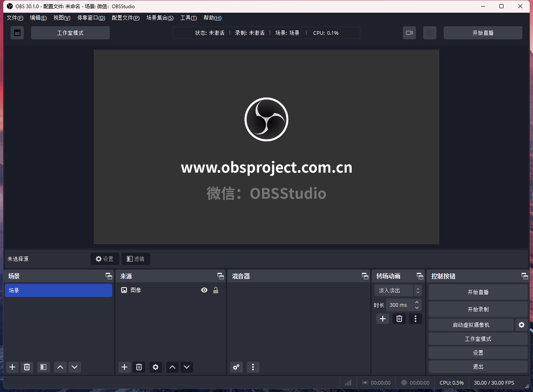Increase the 时长 duration with up arrow
This screenshot has width=533, height=392.
point(417,302)
